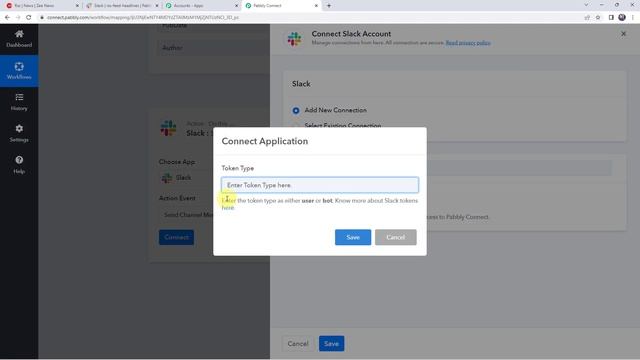Viewport: 640px width, 360px height.
Task: Switch to the first browser tab
Action: pos(41,6)
